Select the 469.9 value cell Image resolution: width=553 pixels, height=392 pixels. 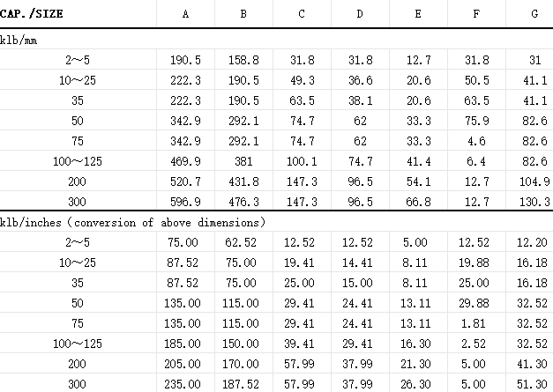point(185,161)
